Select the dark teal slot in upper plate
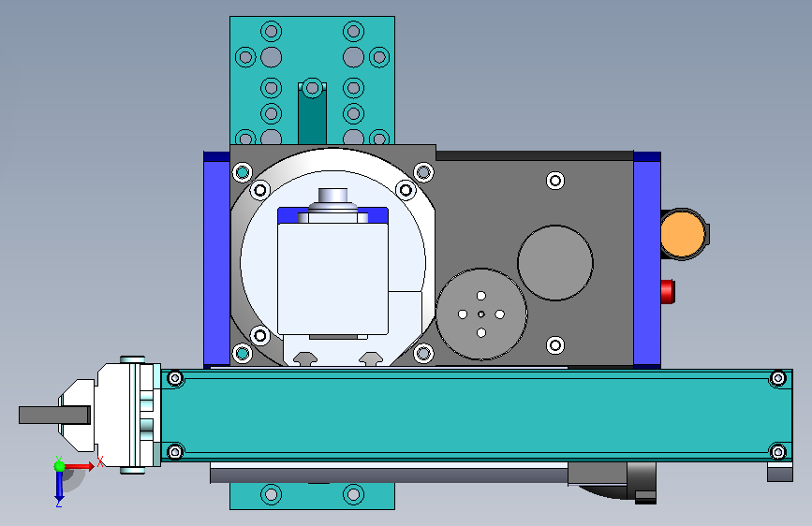The image size is (812, 526). tap(312, 118)
